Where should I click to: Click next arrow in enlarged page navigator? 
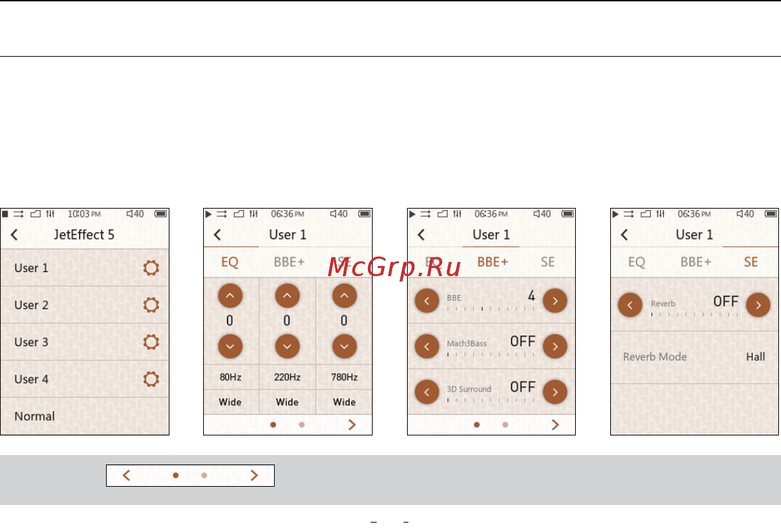[x=254, y=475]
